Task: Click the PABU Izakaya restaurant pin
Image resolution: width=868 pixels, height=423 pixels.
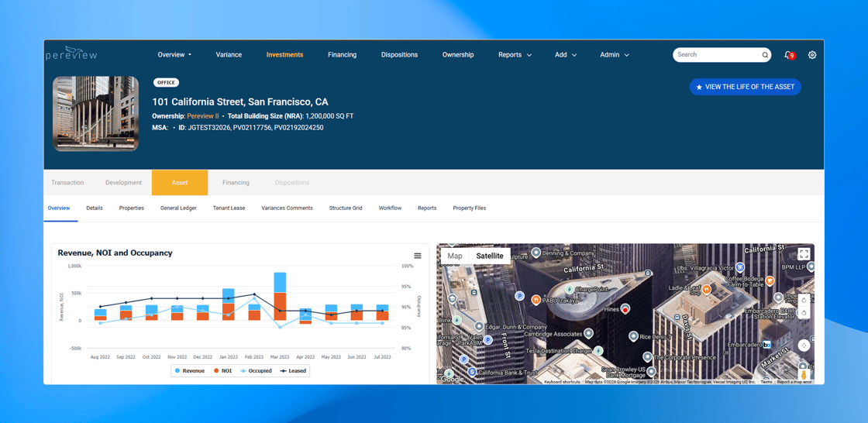Action: pos(536,300)
